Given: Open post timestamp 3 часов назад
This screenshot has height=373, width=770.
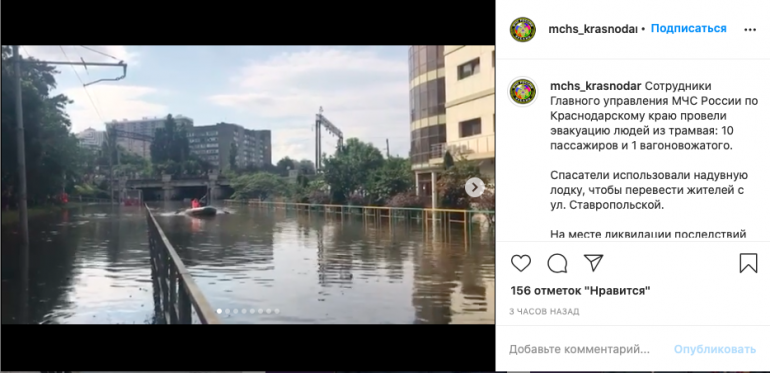Looking at the screenshot, I should (545, 312).
